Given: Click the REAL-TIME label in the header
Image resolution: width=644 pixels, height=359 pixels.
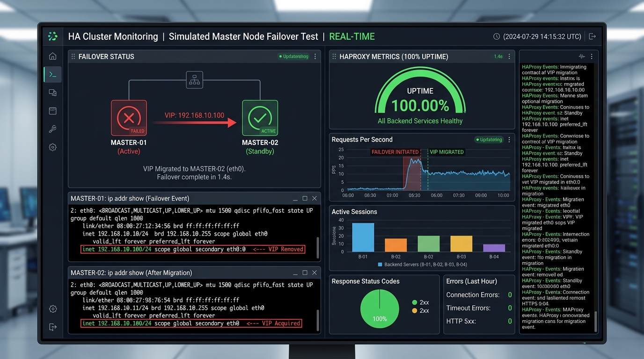Looking at the screenshot, I should [352, 36].
